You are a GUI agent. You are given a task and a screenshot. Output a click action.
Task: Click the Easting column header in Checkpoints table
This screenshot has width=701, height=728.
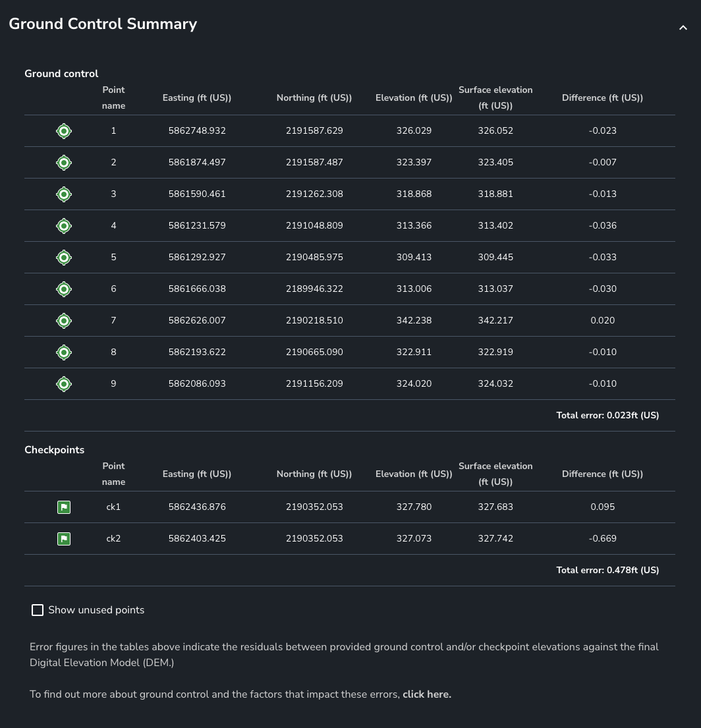pyautogui.click(x=196, y=474)
